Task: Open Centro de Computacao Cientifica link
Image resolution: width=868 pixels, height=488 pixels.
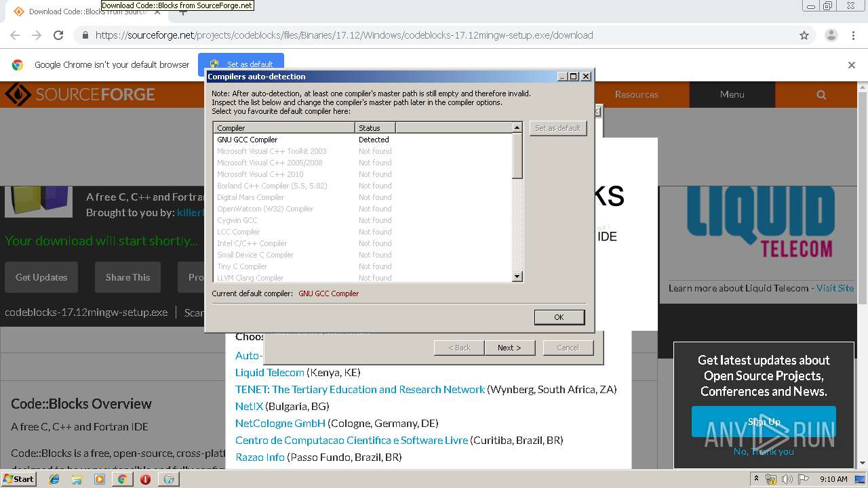Action: click(351, 440)
